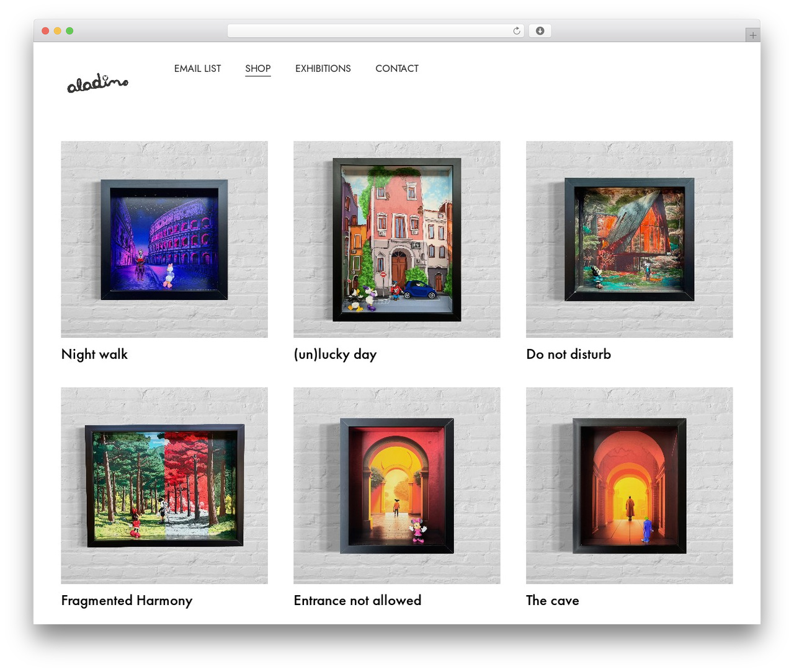The height and width of the screenshot is (672, 794).
Task: Click the Night walk title link
Action: [x=94, y=354]
